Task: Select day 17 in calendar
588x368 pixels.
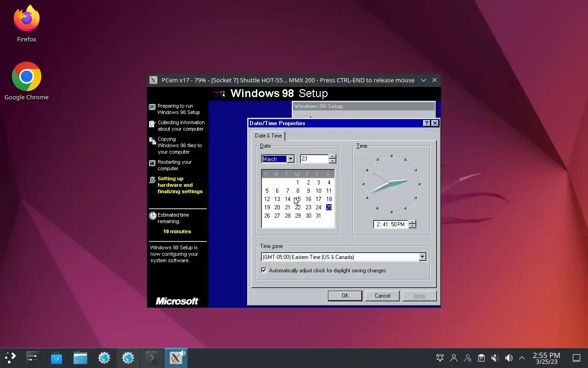Action: (x=318, y=199)
